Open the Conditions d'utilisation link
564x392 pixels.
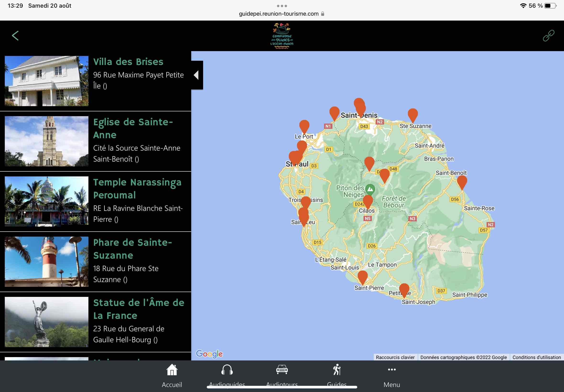click(x=536, y=357)
